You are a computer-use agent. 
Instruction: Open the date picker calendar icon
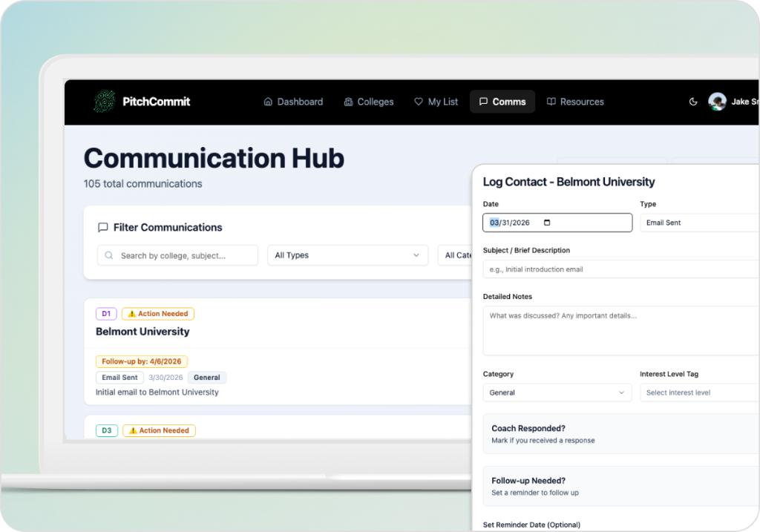click(547, 223)
